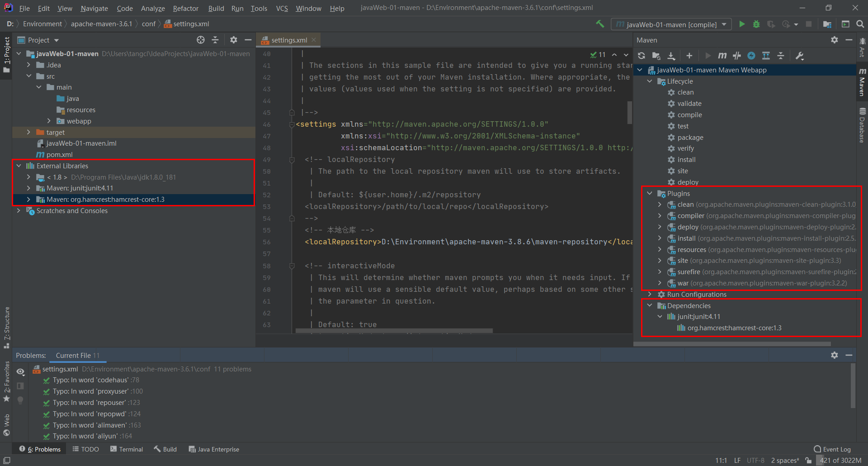Open the Ant side tool window
Image resolution: width=868 pixels, height=466 pixels.
(x=862, y=48)
